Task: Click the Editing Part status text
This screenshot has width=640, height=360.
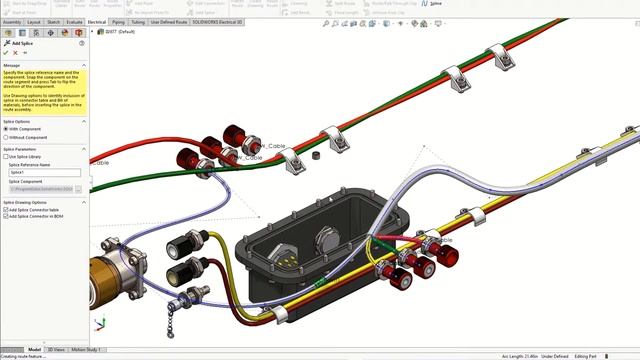Action: tap(585, 356)
